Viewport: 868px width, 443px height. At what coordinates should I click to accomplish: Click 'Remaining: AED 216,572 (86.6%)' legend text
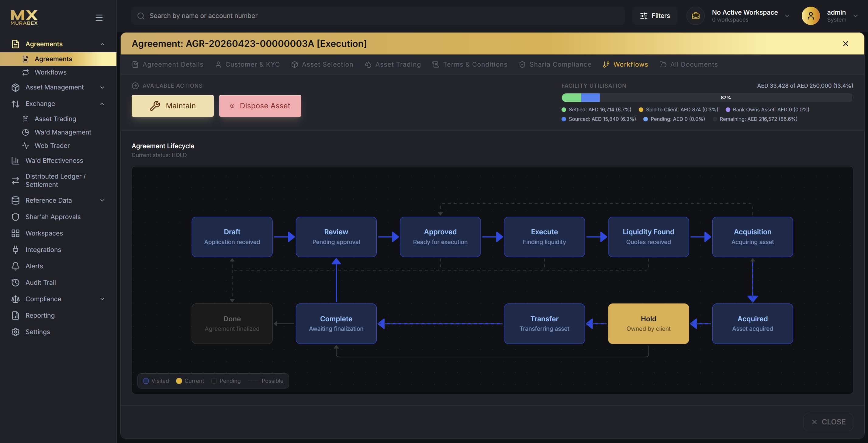click(759, 119)
